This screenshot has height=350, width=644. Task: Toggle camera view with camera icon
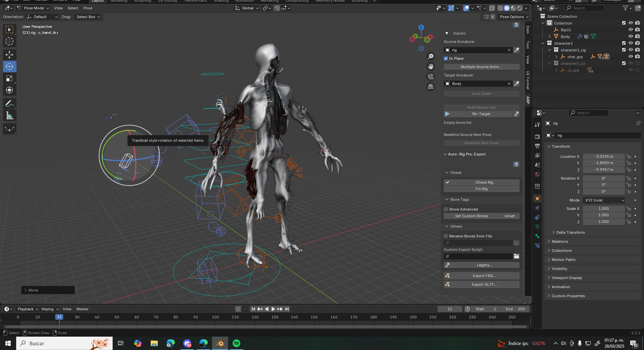(431, 77)
